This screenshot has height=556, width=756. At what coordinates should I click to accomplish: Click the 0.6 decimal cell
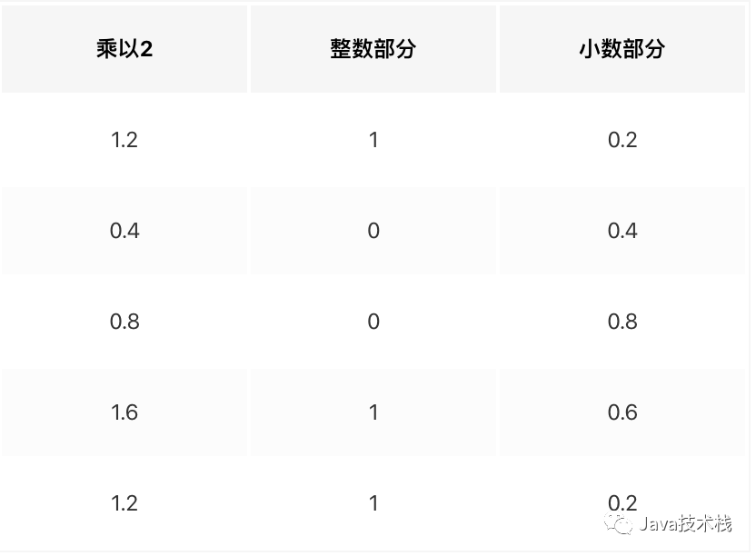(622, 412)
